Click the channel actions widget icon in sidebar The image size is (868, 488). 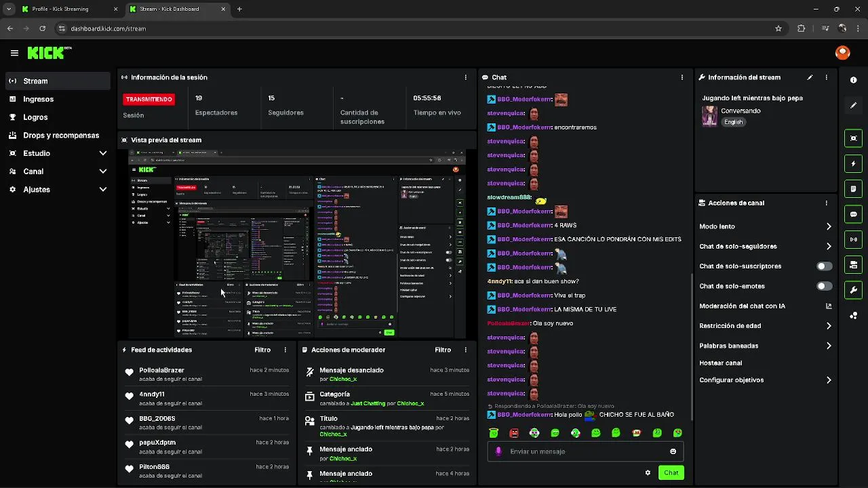[853, 264]
